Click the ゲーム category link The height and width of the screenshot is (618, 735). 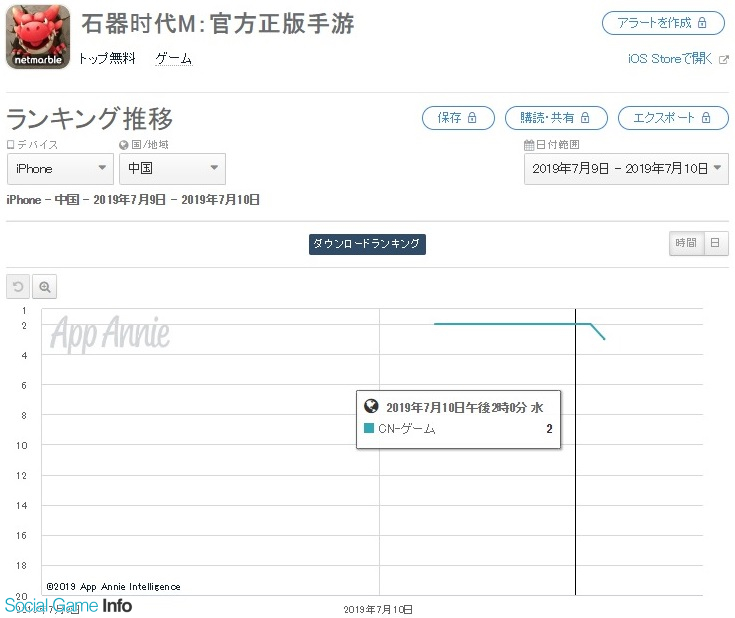coord(173,59)
